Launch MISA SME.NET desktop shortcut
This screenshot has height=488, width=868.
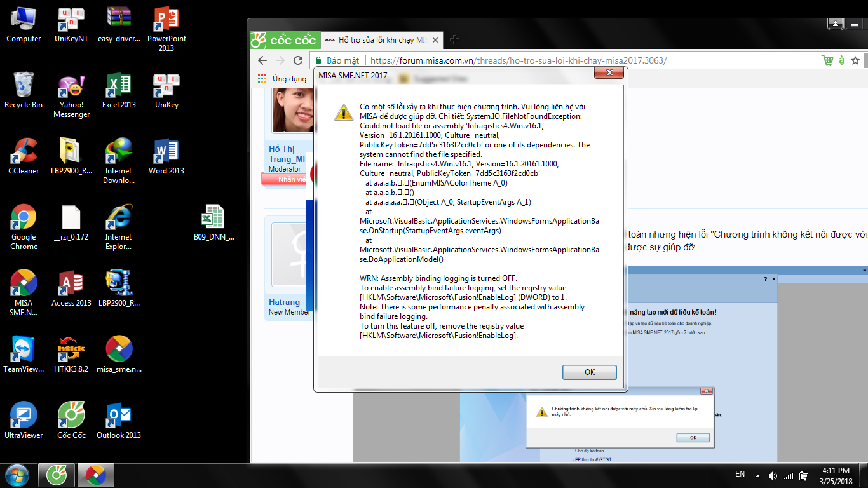24,294
